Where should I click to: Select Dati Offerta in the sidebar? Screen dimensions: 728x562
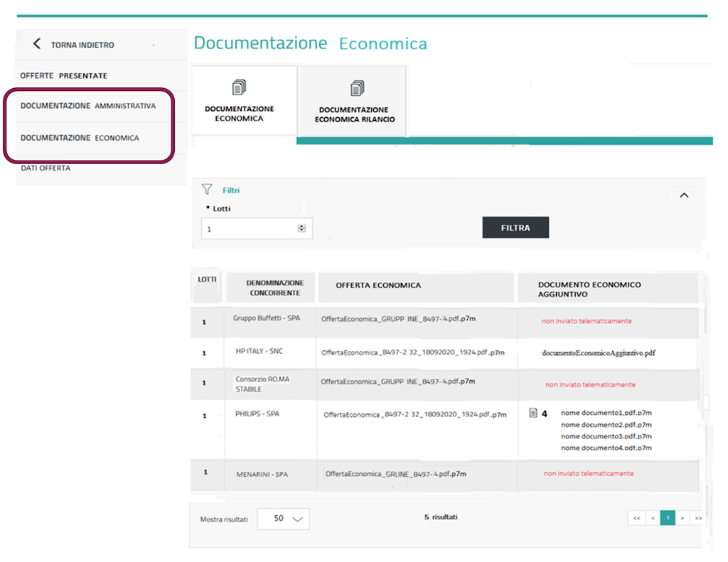point(45,168)
